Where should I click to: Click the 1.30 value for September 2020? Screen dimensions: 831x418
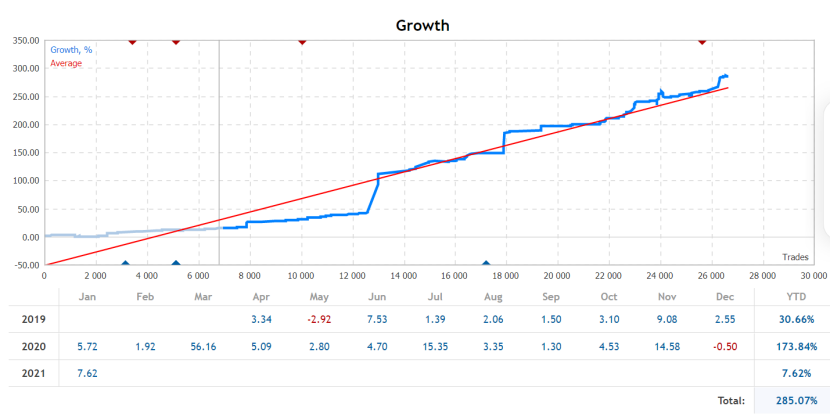pos(551,347)
